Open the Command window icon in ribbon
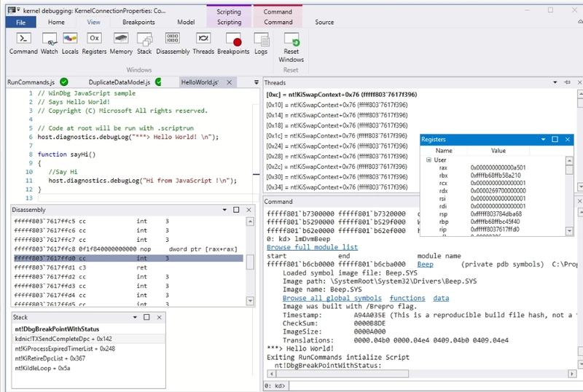583x392 pixels. click(x=23, y=44)
